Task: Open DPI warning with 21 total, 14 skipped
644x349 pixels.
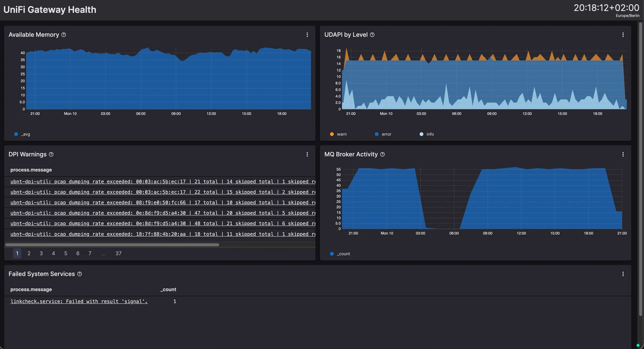Action: tap(163, 182)
